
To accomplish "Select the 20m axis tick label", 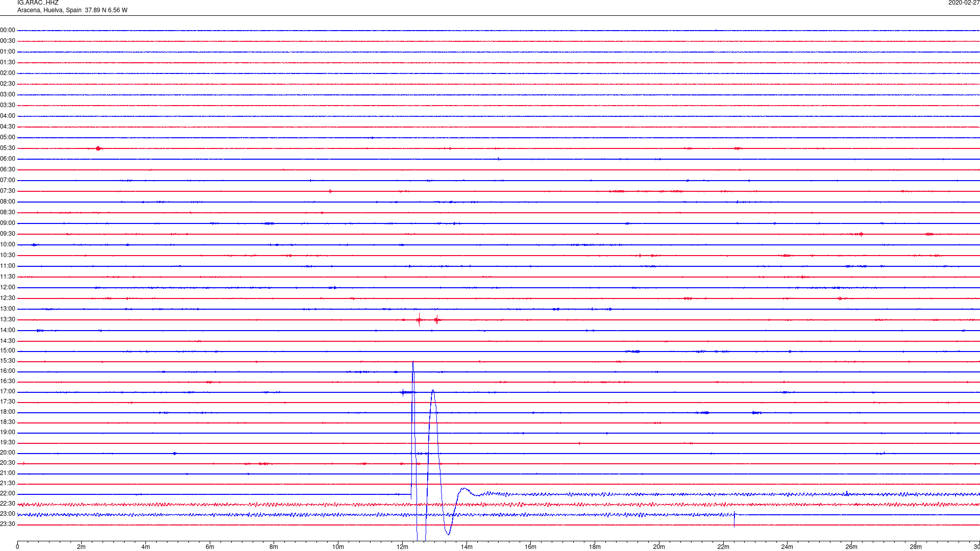I will 659,547.
